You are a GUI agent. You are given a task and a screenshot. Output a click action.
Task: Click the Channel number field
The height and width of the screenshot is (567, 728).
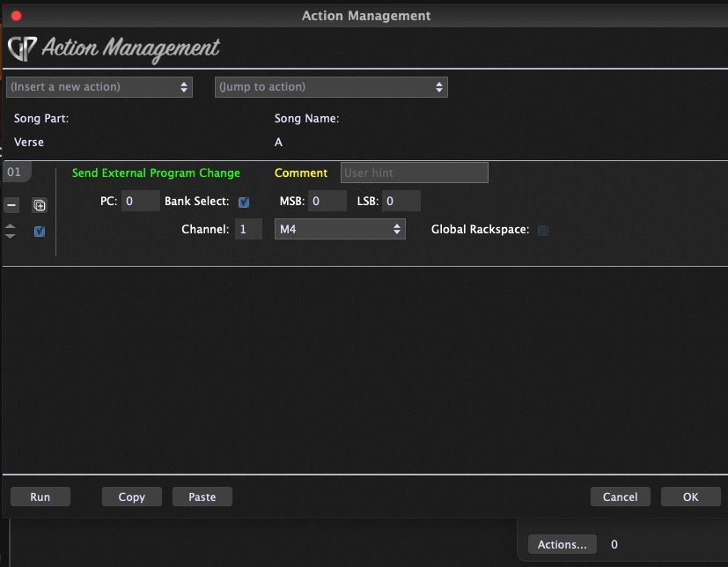click(248, 229)
